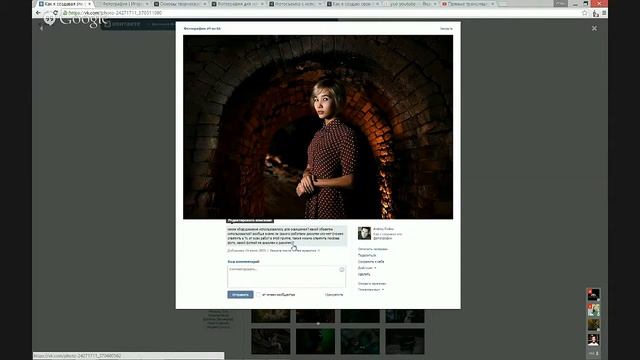Open the author name link beside the avatar
Viewport: 640px width, 360px height.
pos(383,229)
